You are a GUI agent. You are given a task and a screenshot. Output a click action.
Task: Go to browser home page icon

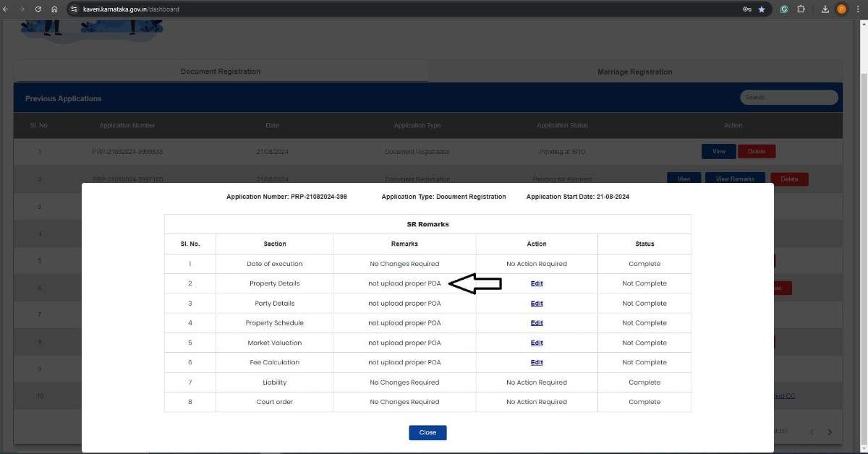coord(55,9)
